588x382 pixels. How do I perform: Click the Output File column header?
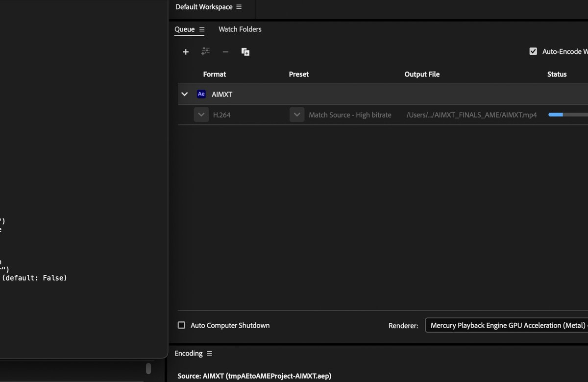pyautogui.click(x=422, y=74)
